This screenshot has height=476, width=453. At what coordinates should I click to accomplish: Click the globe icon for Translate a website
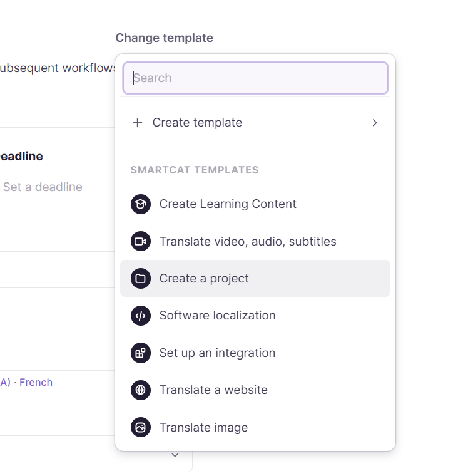pyautogui.click(x=140, y=390)
